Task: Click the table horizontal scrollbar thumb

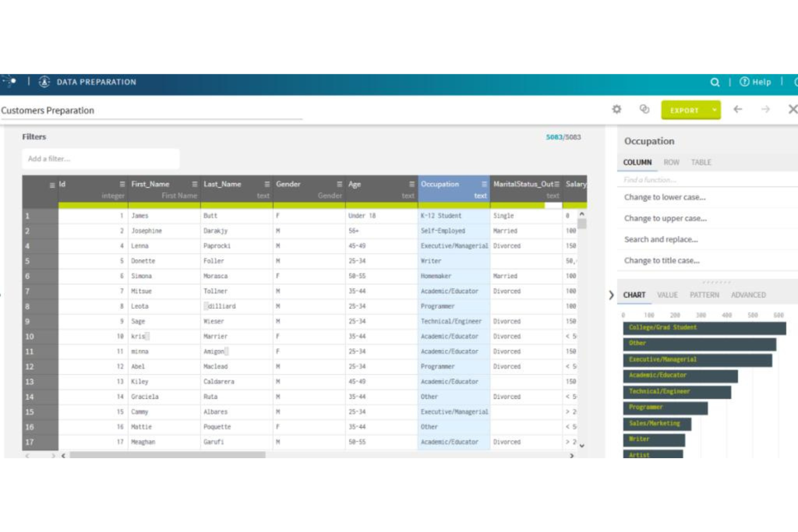Action: click(168, 455)
